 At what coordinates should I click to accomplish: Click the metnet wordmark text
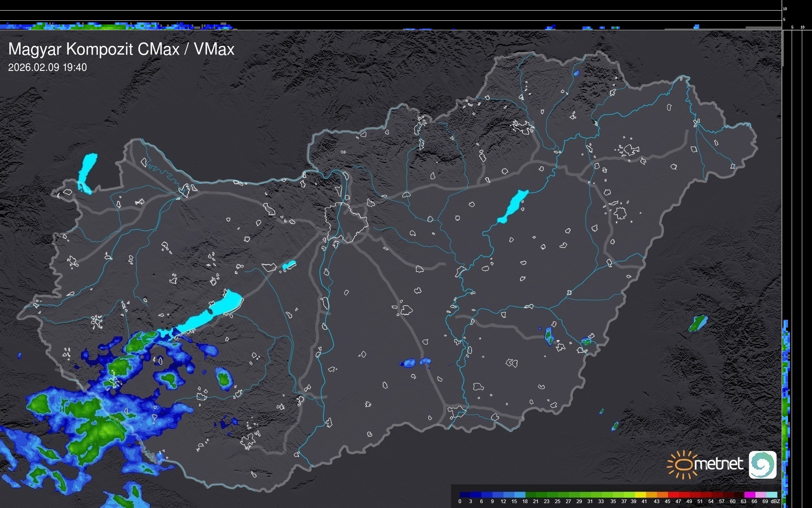[718, 464]
